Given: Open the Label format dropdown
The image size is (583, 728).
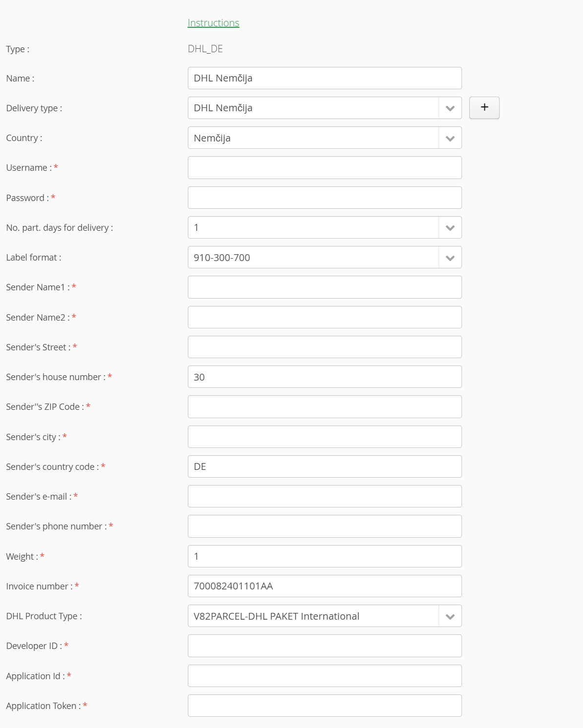Looking at the screenshot, I should (324, 257).
